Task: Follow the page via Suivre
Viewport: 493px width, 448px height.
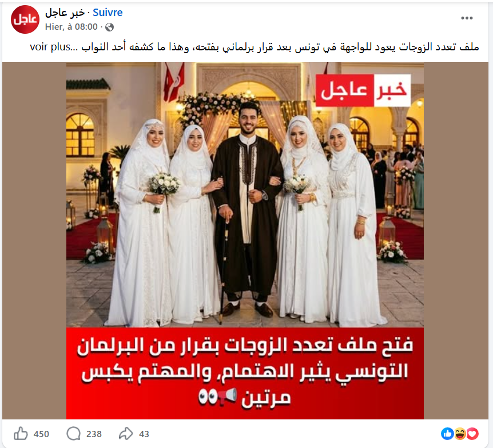Action: tap(108, 13)
